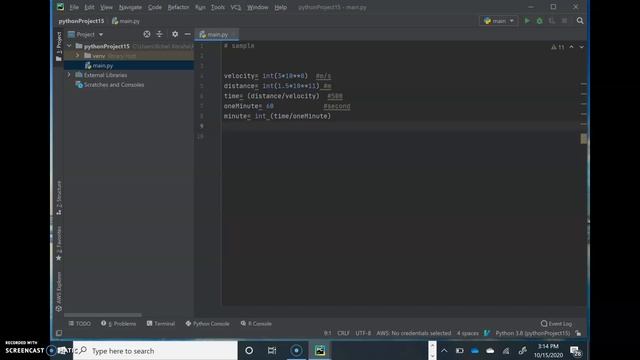Expand External Libraries node
This screenshot has width=640, height=360.
click(69, 75)
